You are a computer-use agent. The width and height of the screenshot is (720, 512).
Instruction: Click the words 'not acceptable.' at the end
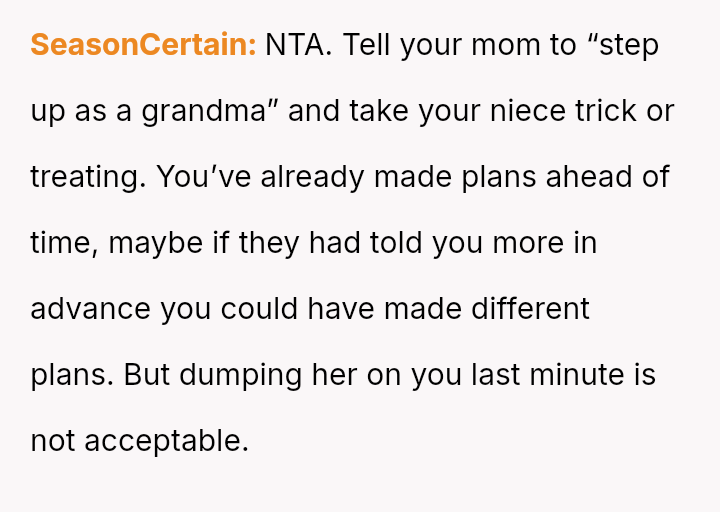139,441
